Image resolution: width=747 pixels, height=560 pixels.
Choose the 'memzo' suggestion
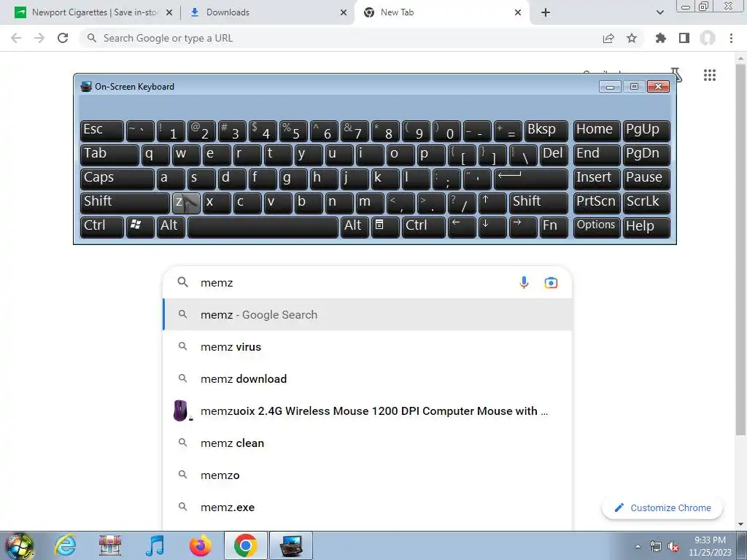(x=368, y=475)
